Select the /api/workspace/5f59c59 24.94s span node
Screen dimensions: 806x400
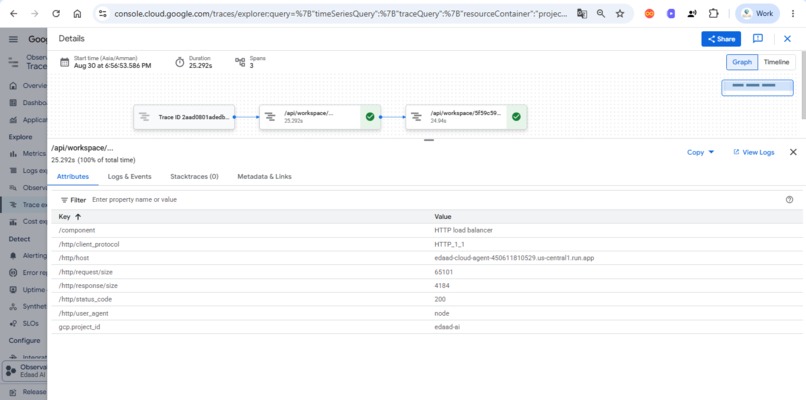tap(466, 117)
